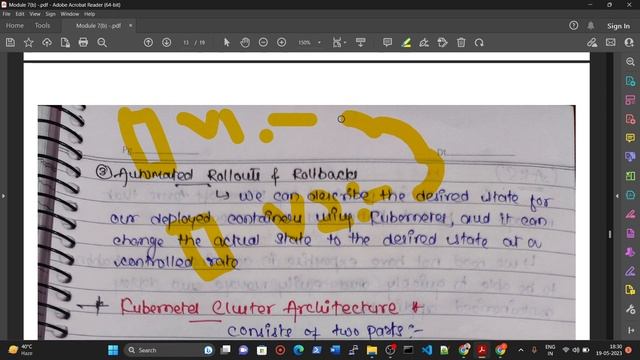The height and width of the screenshot is (360, 640).
Task: Activate the hand pan tool
Action: tap(245, 42)
